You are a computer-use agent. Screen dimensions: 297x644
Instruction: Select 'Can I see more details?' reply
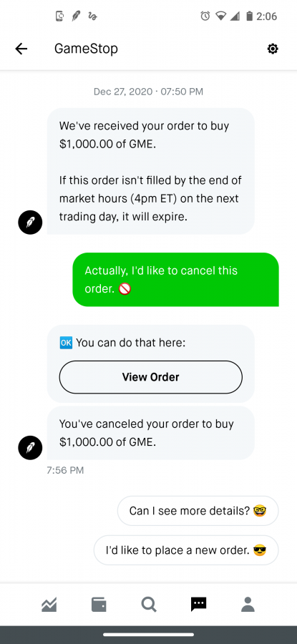(x=198, y=510)
